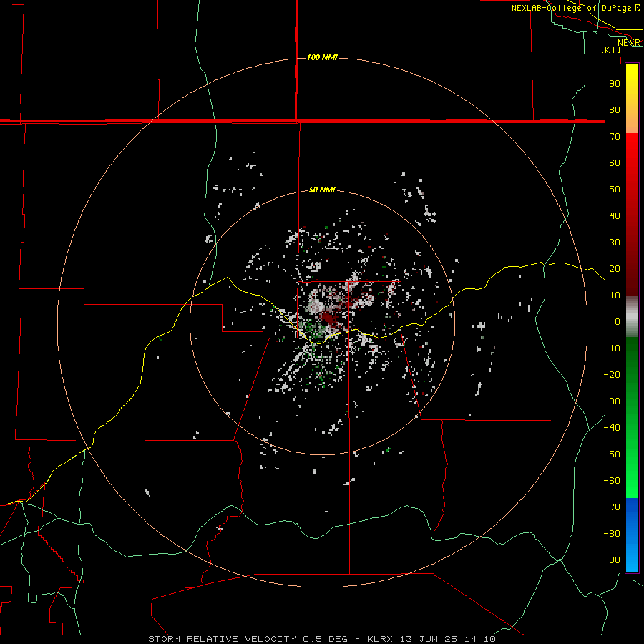The height and width of the screenshot is (644, 644).
Task: Click the 40 tick label on velocity scale
Action: click(x=615, y=215)
